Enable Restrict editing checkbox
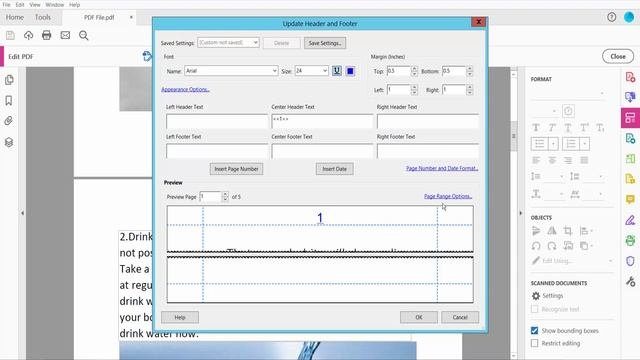This screenshot has height=360, width=640. coord(534,343)
